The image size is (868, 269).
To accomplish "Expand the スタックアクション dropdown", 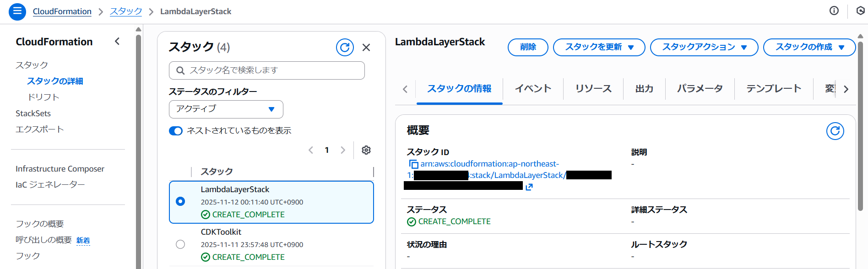I will (x=704, y=47).
